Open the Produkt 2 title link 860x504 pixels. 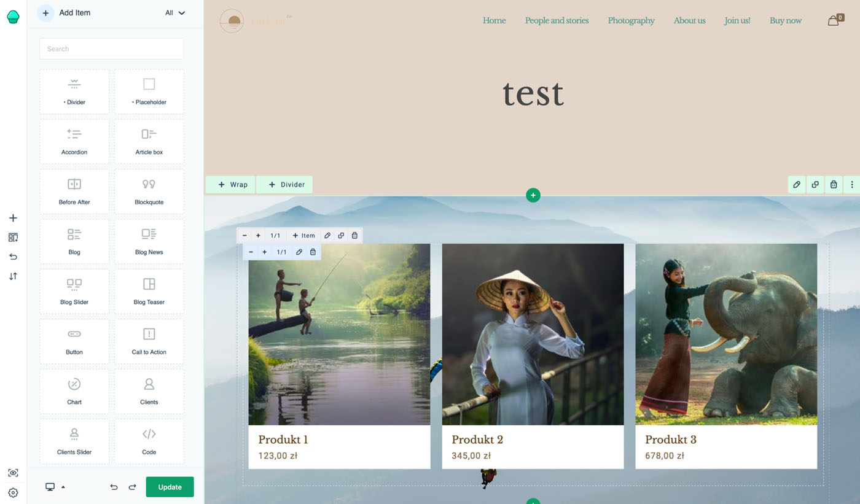(x=477, y=440)
